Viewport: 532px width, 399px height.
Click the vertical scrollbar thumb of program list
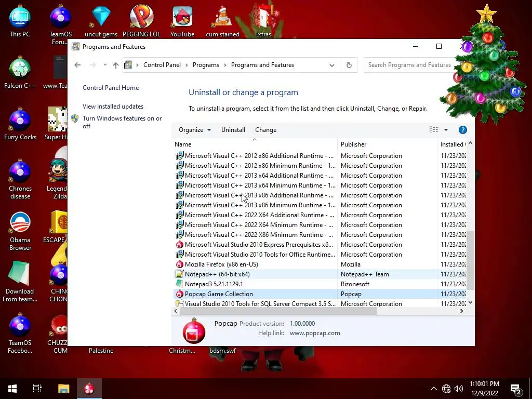[x=470, y=260]
